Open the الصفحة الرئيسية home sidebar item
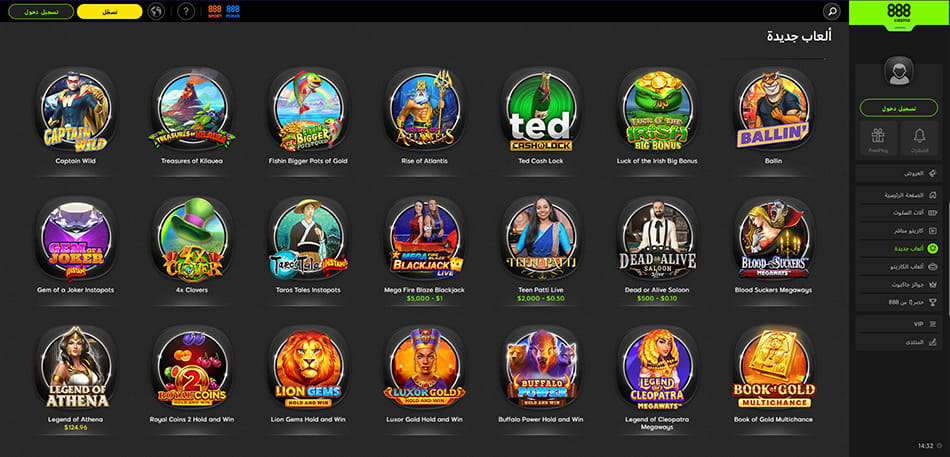The height and width of the screenshot is (457, 950). 899,195
